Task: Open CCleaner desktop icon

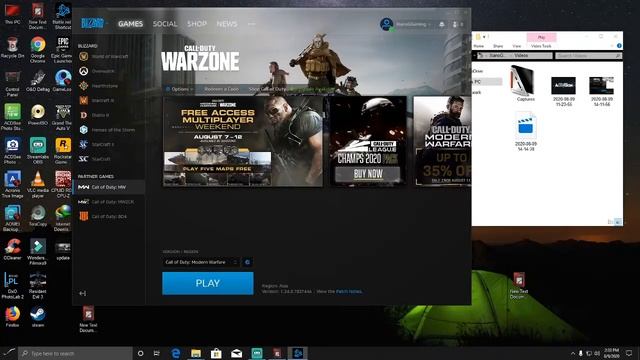Action: (13, 249)
